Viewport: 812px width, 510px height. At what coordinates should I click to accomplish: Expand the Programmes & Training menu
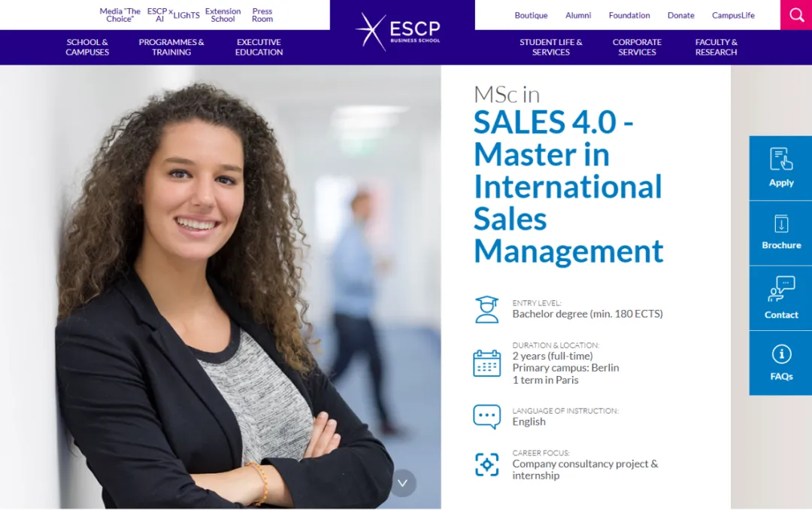(x=171, y=47)
